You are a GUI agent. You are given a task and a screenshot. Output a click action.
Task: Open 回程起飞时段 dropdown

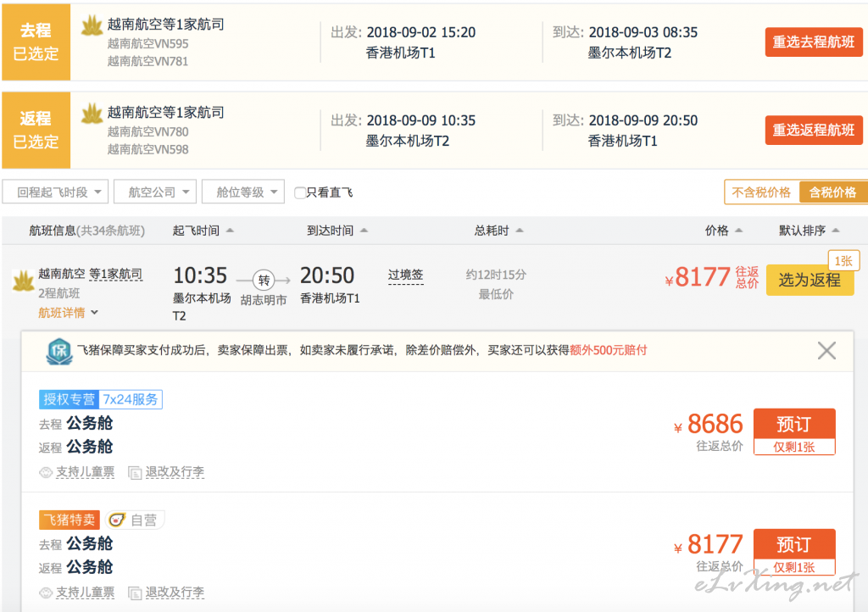pyautogui.click(x=55, y=192)
